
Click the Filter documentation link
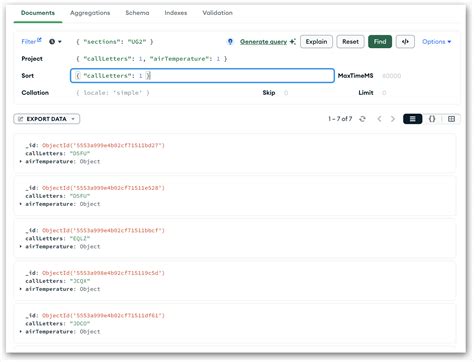pyautogui.click(x=31, y=41)
